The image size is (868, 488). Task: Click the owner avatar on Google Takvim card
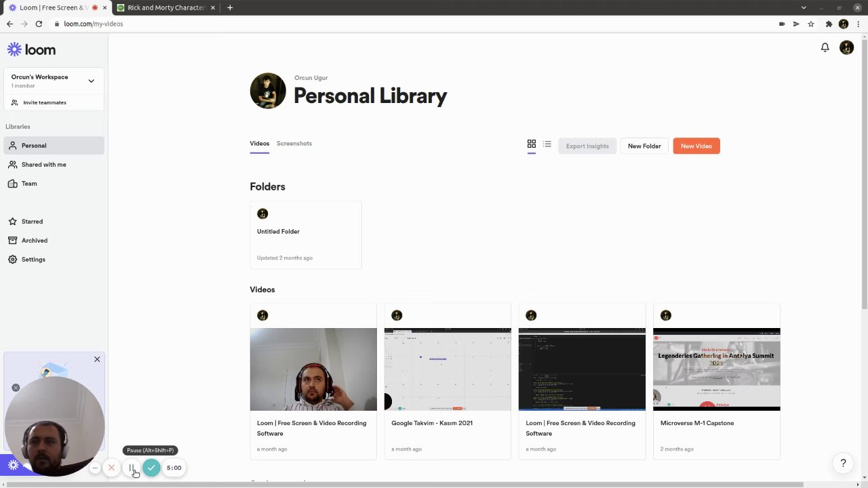(397, 315)
